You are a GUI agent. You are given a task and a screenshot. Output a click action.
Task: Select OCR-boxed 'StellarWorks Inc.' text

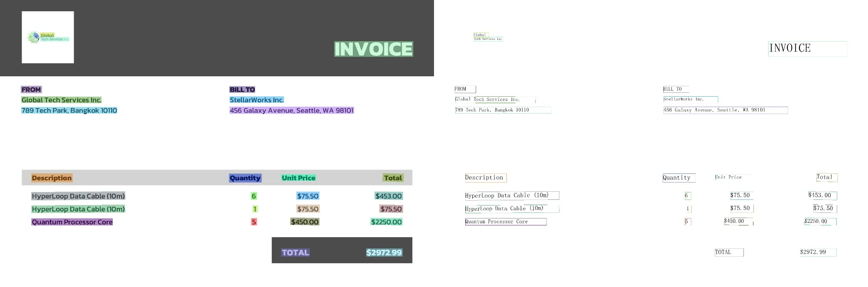coord(690,100)
